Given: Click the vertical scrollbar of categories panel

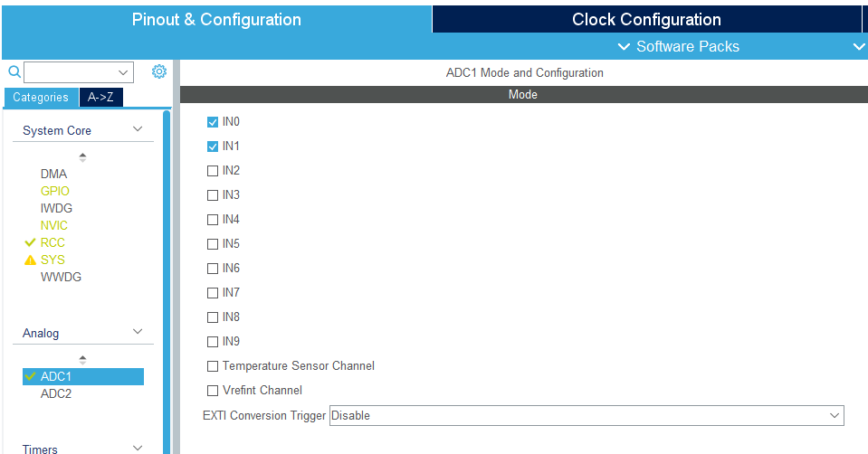Looking at the screenshot, I should [167, 271].
